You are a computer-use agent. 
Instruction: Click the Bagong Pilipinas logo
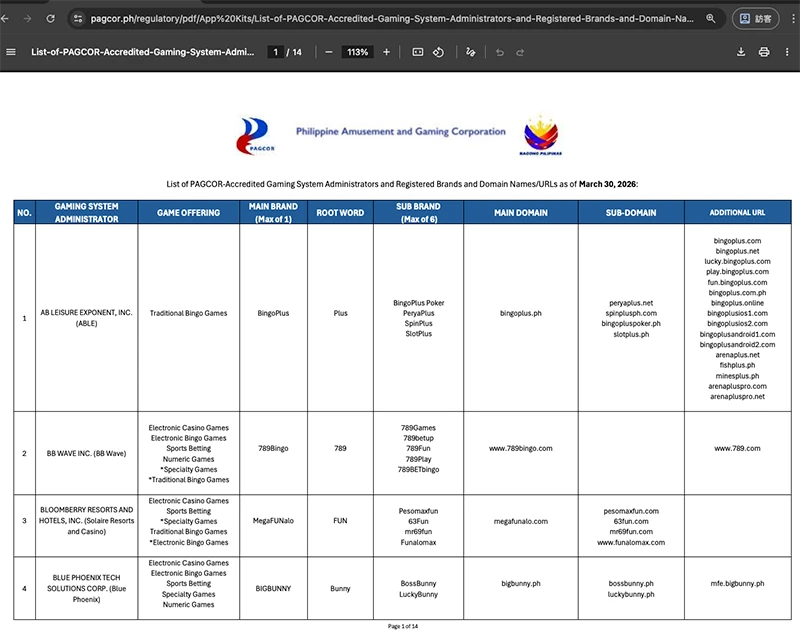(541, 135)
